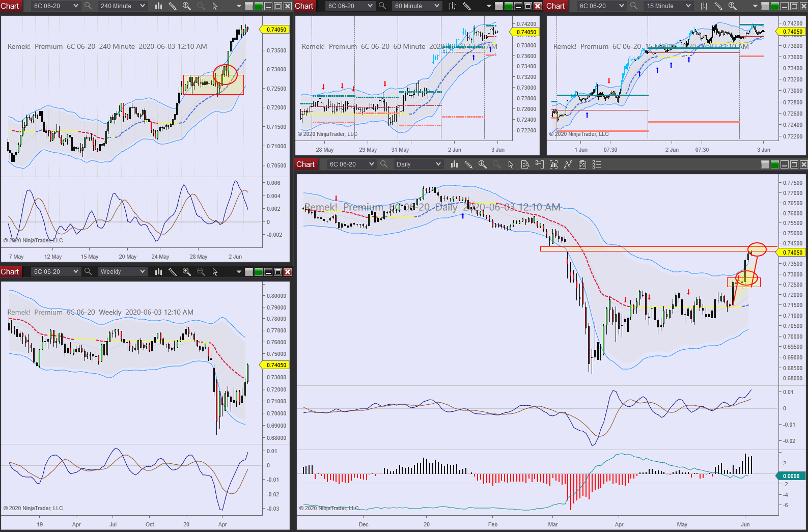Click the 0.74050 price marker on Weekly chart
The width and height of the screenshot is (808, 532).
[x=275, y=365]
